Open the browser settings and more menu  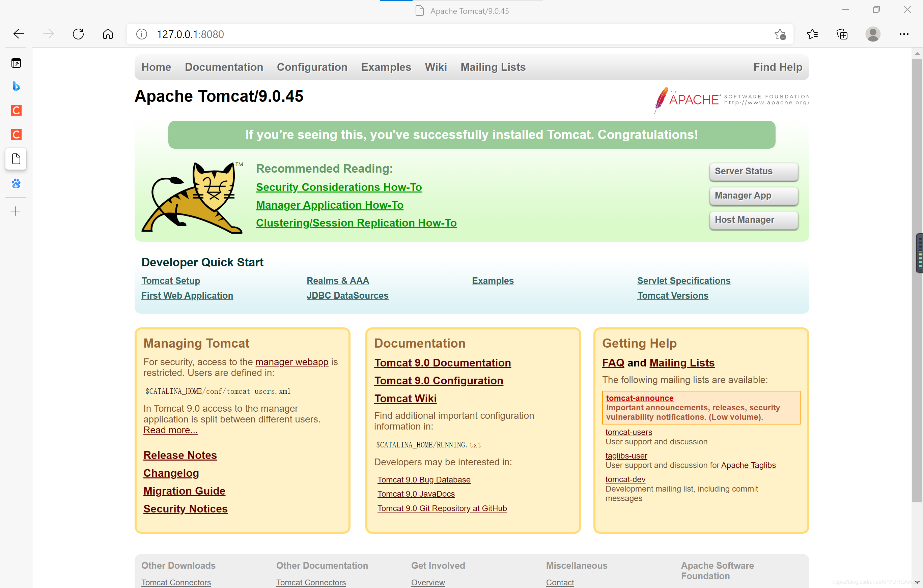(904, 34)
